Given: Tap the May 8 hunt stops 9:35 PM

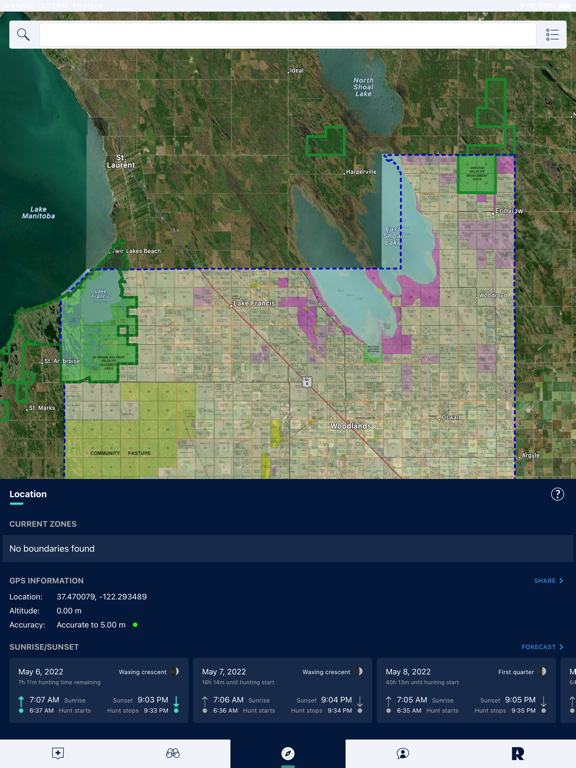Looking at the screenshot, I should (523, 711).
